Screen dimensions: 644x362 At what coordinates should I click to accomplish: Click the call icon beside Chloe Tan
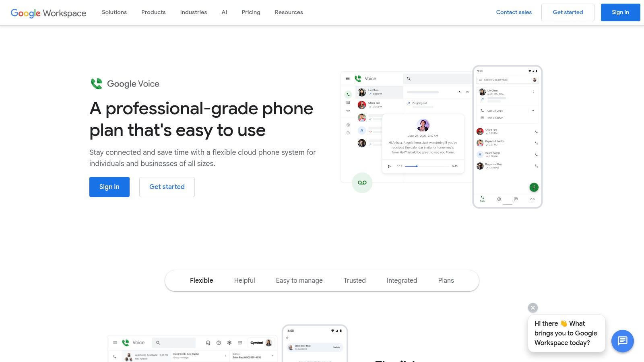coord(536,132)
